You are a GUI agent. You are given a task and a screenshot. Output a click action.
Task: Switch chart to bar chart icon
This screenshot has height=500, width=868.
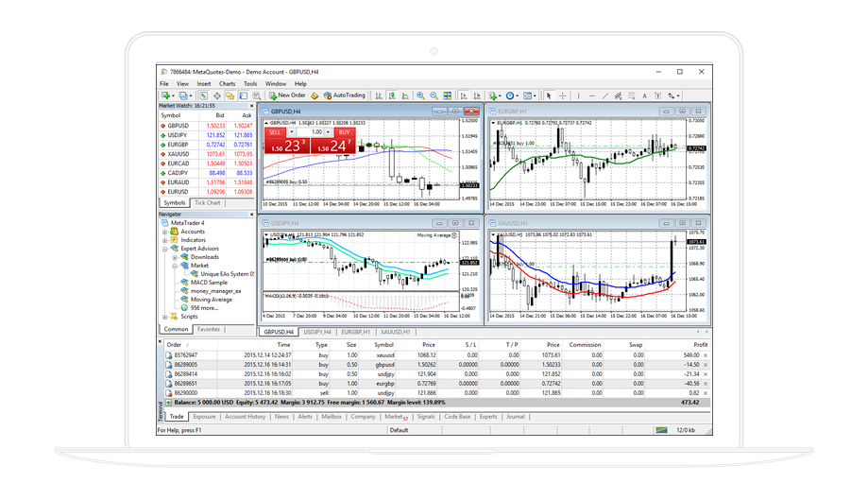pos(379,95)
